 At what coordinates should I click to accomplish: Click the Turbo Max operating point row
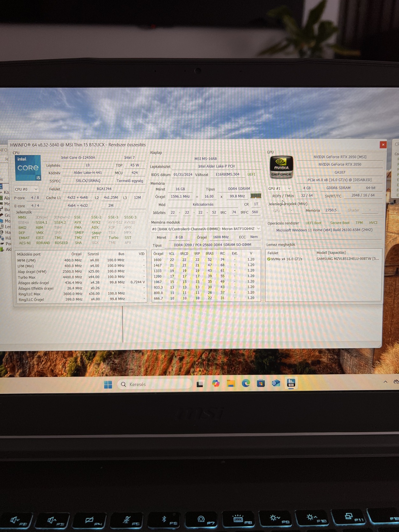81,277
